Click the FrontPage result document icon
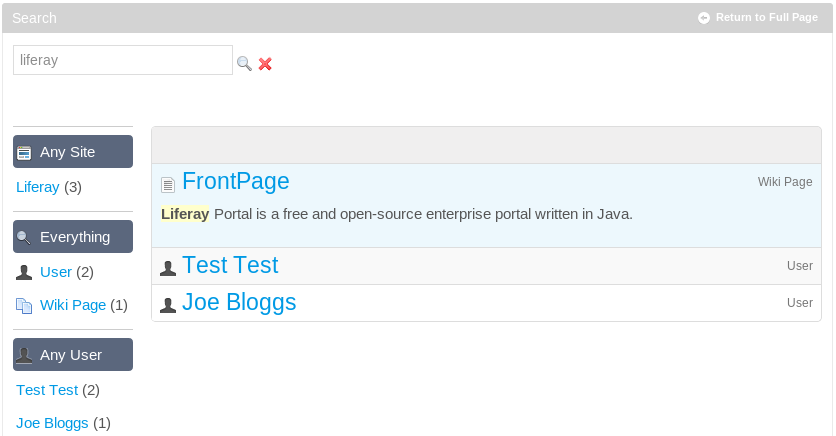The image size is (836, 436). pyautogui.click(x=168, y=184)
